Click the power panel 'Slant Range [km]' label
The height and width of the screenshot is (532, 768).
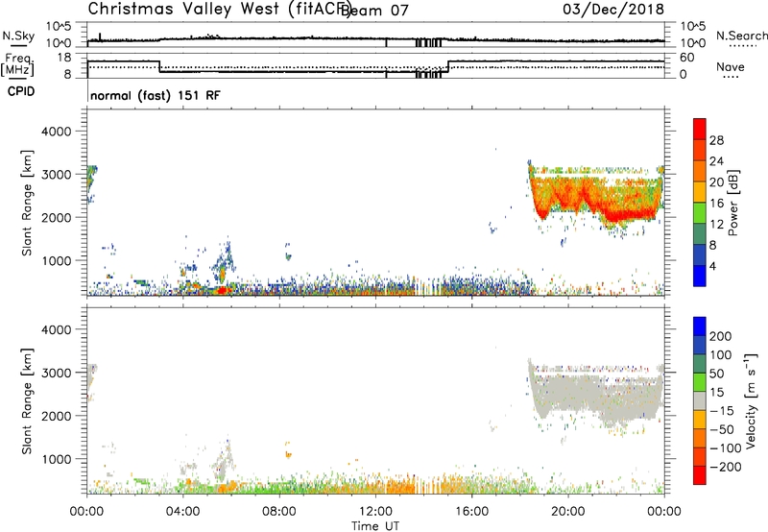point(27,203)
